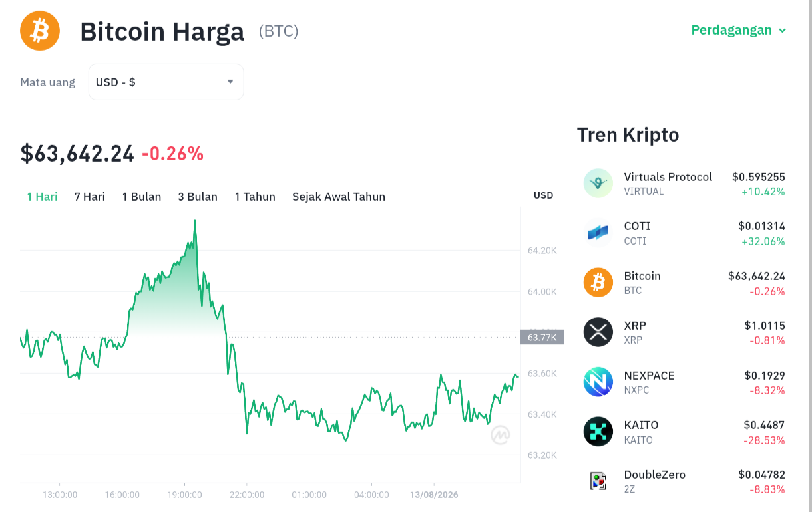Viewport: 812px width, 512px height.
Task: Open the XRP coin icon
Action: click(x=598, y=332)
